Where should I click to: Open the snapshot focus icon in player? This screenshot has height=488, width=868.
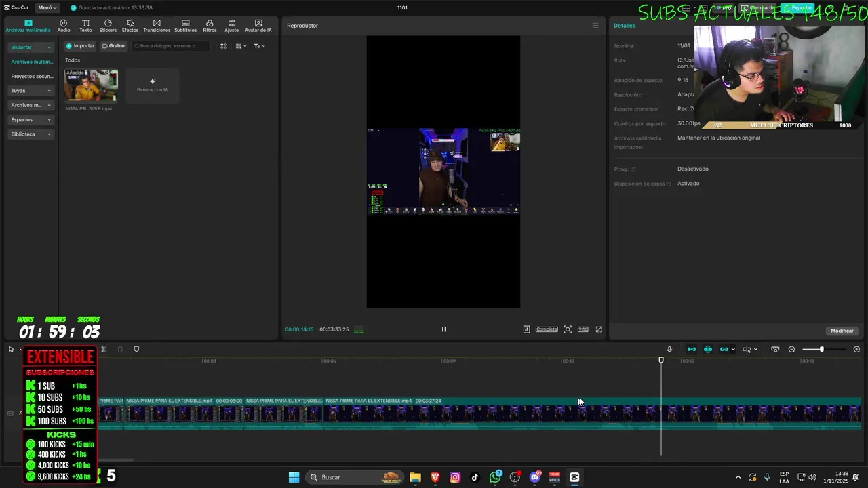coord(568,329)
